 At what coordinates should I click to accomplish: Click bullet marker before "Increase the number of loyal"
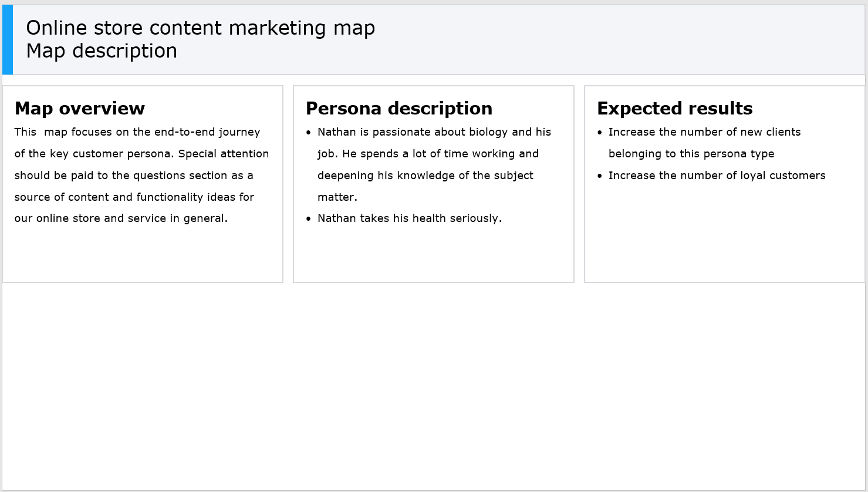(600, 176)
